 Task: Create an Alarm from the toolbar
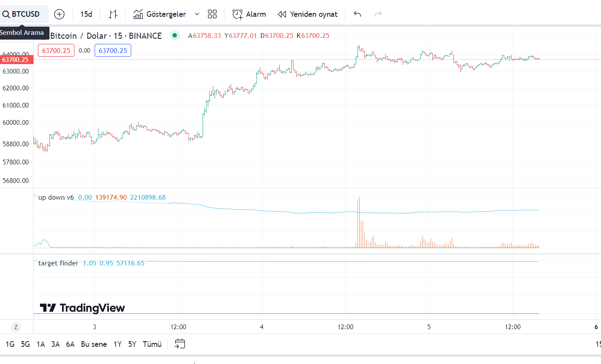249,14
